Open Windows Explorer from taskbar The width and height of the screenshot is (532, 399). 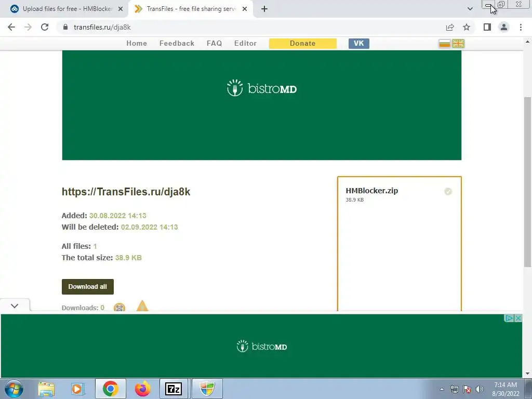click(46, 389)
